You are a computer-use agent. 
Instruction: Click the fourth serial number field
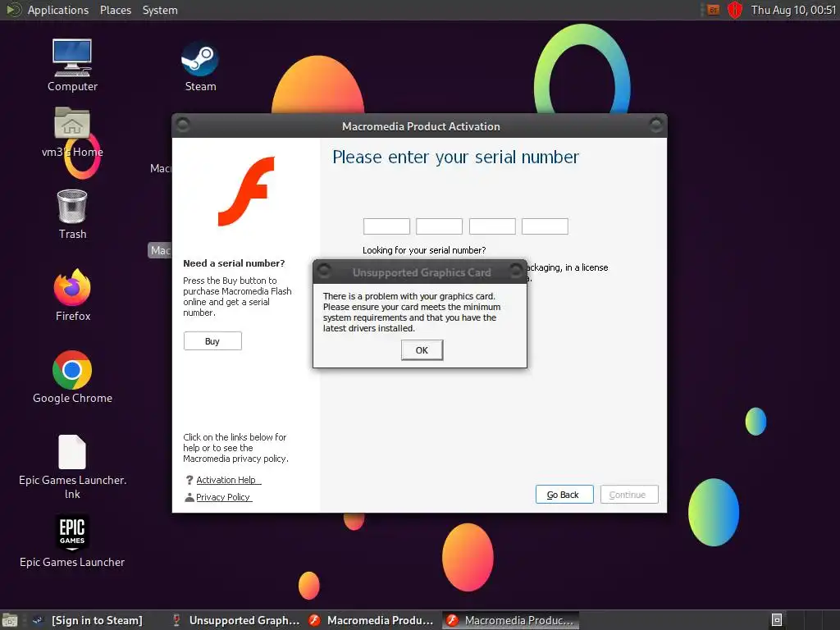pos(545,226)
